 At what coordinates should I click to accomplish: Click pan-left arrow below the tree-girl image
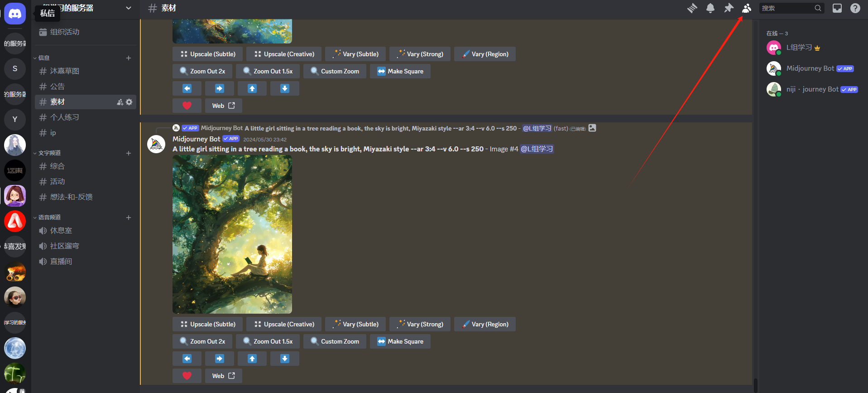(187, 359)
